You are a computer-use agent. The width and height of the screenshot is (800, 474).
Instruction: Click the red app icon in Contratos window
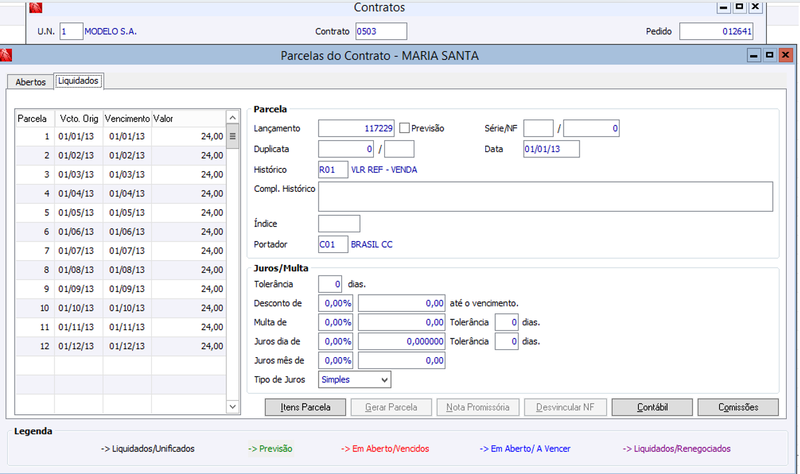point(36,7)
